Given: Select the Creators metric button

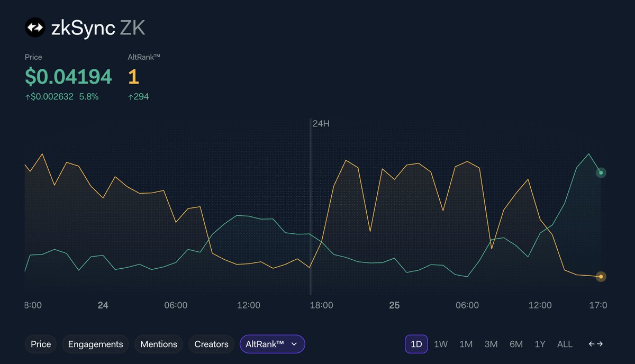Looking at the screenshot, I should pyautogui.click(x=211, y=344).
